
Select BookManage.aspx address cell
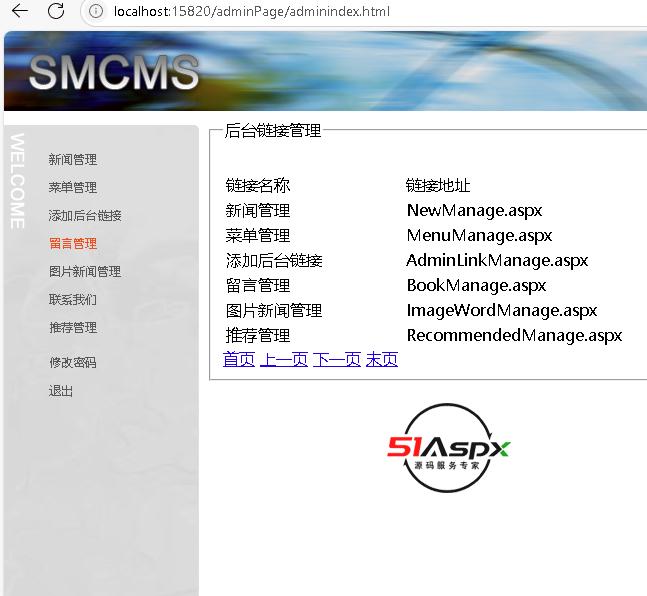pyautogui.click(x=477, y=286)
